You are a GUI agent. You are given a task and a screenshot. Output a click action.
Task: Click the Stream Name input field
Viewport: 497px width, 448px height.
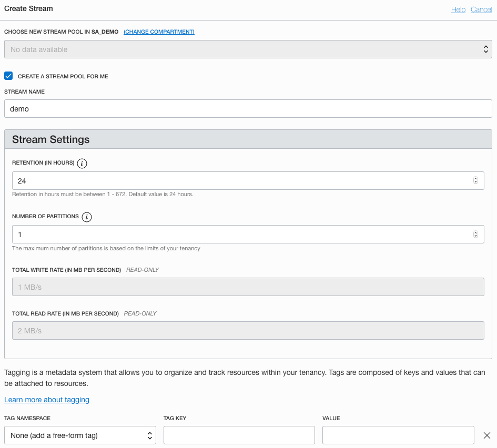[248, 109]
